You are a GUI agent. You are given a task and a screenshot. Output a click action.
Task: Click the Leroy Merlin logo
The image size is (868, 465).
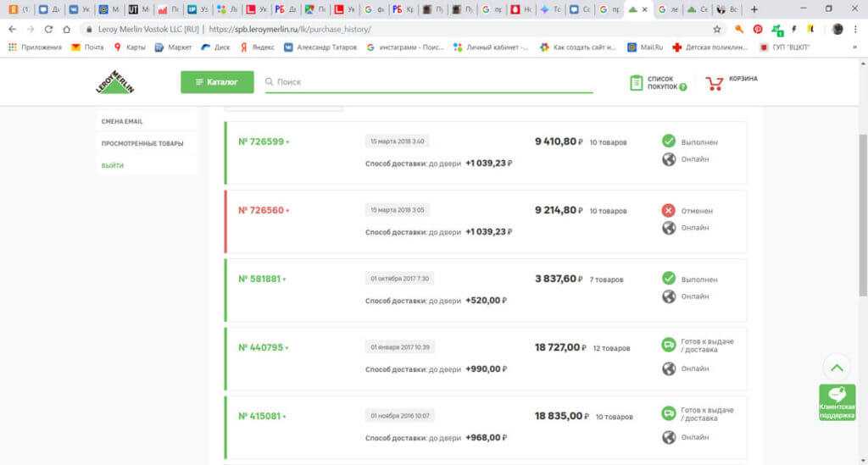coord(115,82)
